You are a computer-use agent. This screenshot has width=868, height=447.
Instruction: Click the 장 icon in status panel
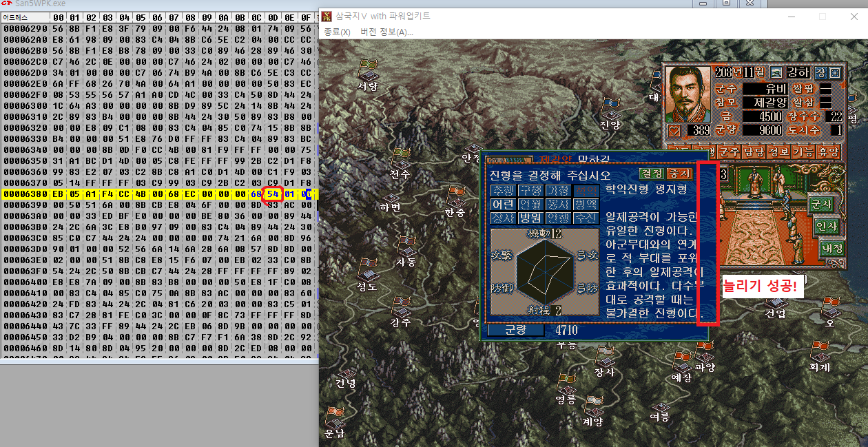click(820, 72)
